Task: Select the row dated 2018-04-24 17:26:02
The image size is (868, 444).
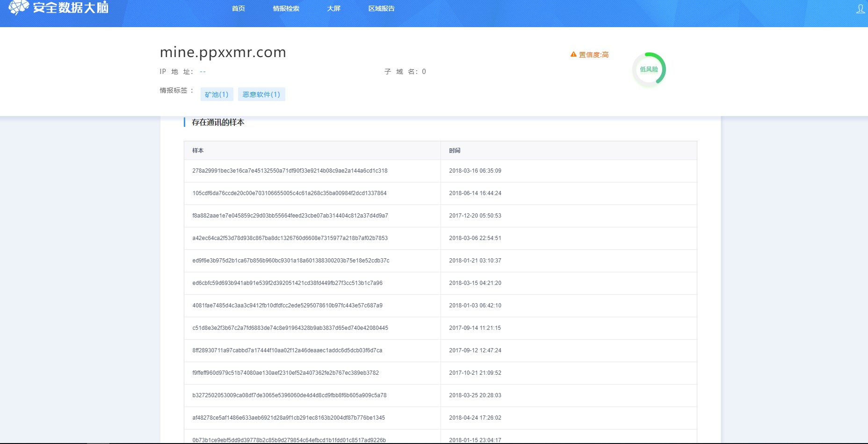Action: [441, 418]
